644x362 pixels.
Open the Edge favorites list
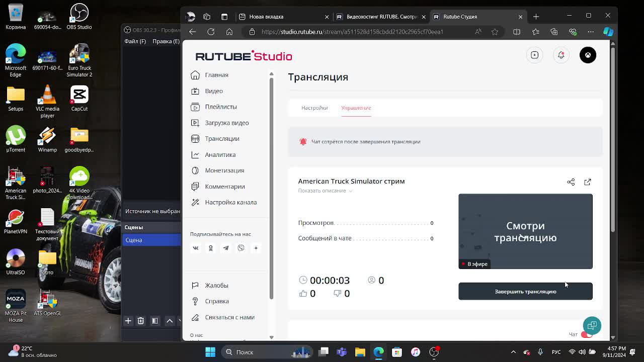point(535,32)
